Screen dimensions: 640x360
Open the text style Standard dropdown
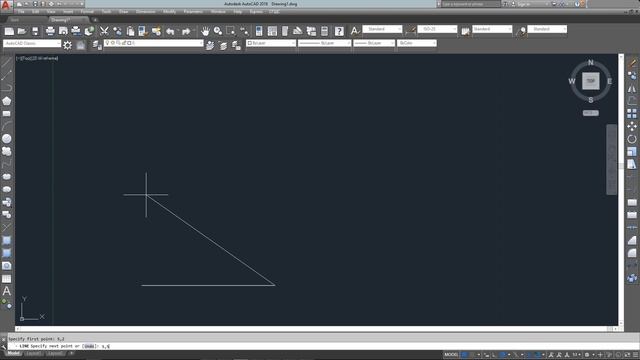382,29
